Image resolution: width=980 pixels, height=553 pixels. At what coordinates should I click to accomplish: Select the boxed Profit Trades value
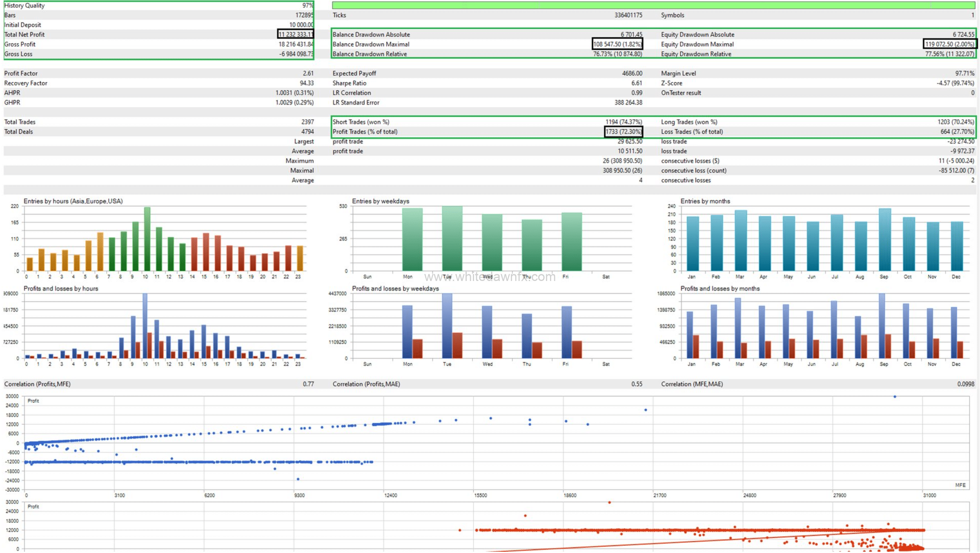click(624, 132)
